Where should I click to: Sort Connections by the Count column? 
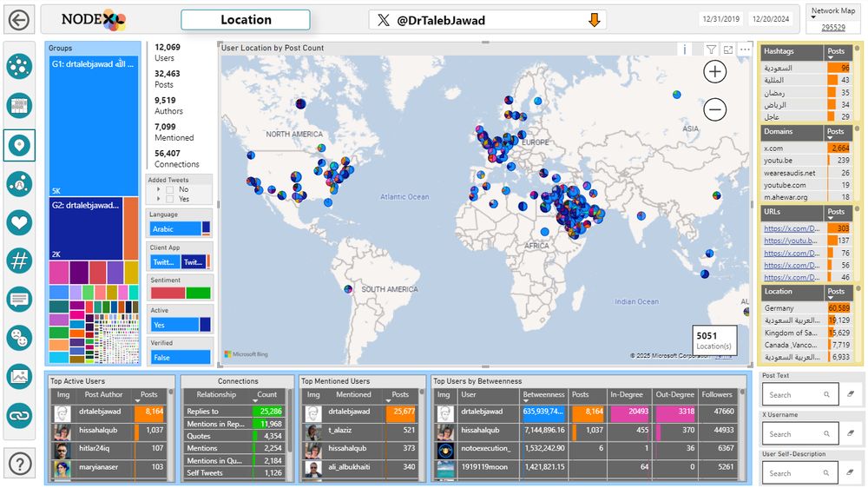(266, 395)
